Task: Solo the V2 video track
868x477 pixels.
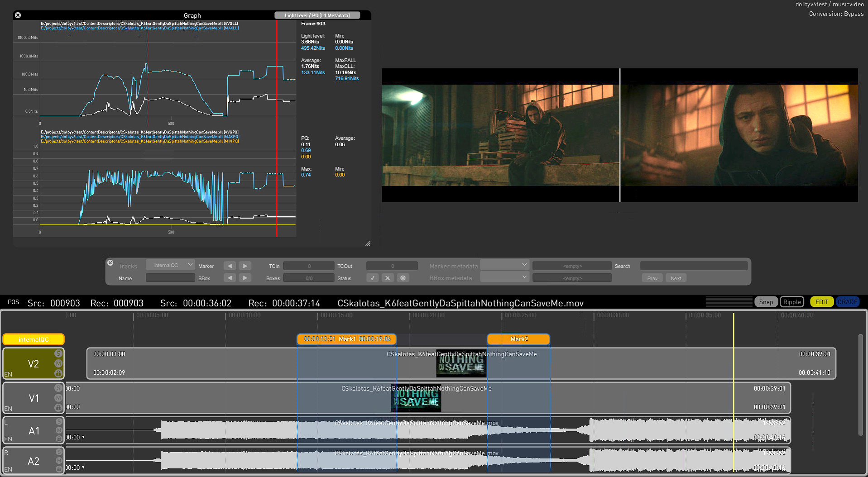Action: (58, 353)
